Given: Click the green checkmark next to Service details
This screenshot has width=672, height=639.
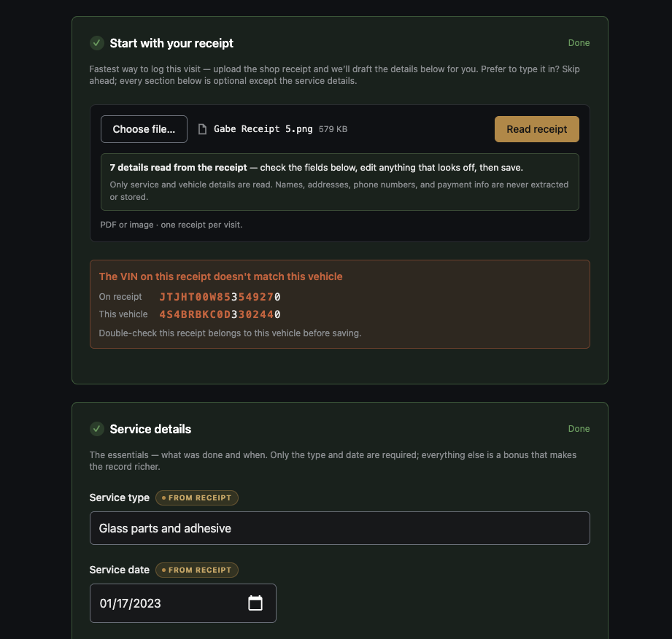Looking at the screenshot, I should (x=97, y=429).
